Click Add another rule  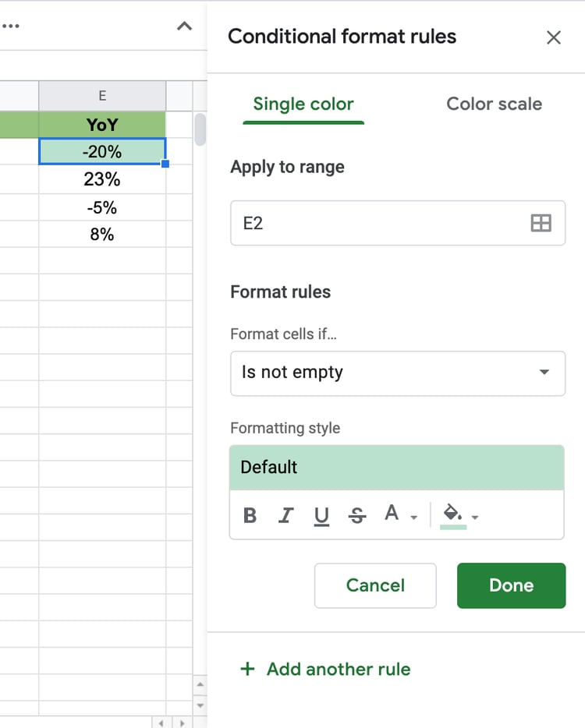click(325, 669)
